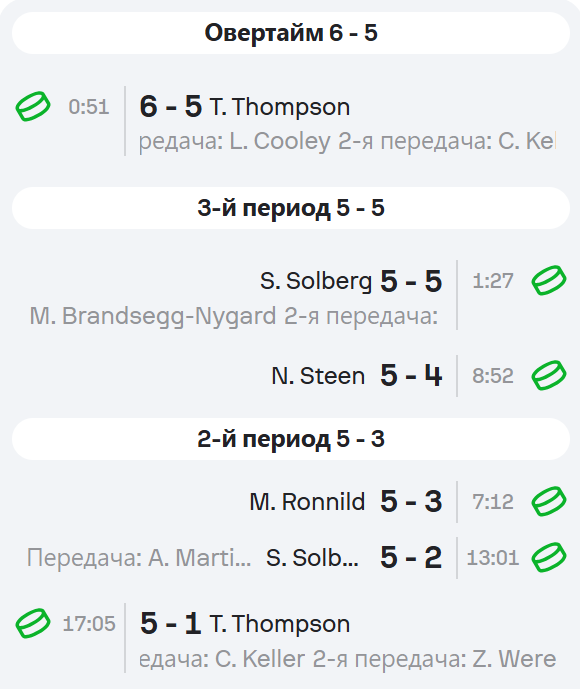Click the puck icon beside the 17:05 goal
This screenshot has height=689, width=580.
coord(33,623)
